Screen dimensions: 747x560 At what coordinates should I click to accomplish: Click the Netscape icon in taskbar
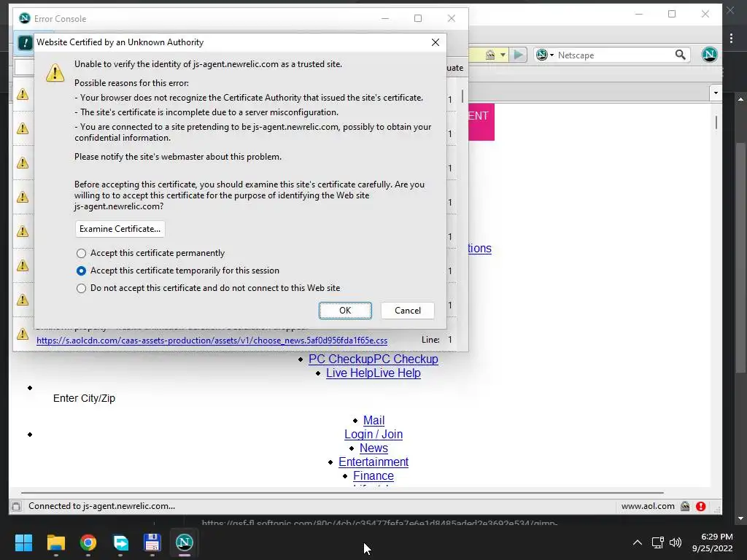185,542
